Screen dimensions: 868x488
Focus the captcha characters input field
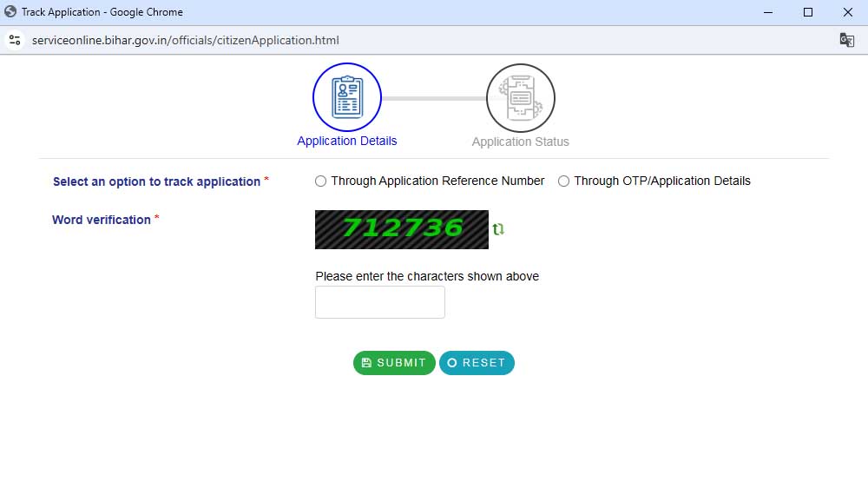pyautogui.click(x=380, y=302)
